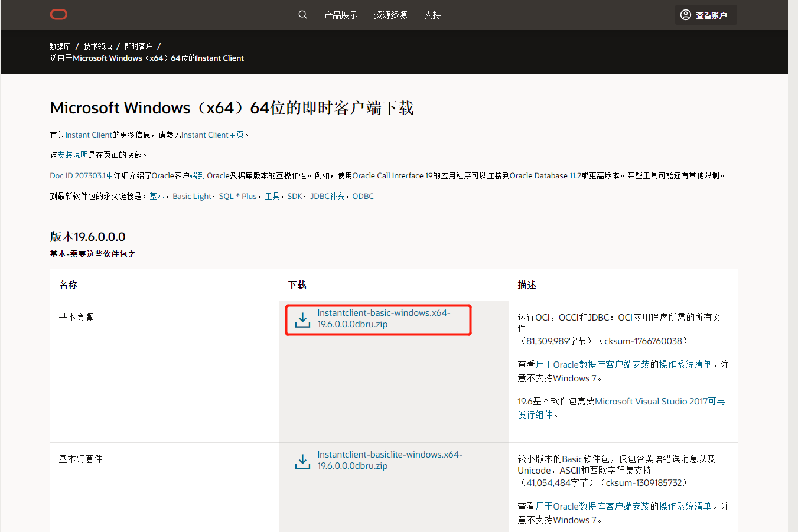
Task: Click the 名称 column header
Action: tap(68, 285)
